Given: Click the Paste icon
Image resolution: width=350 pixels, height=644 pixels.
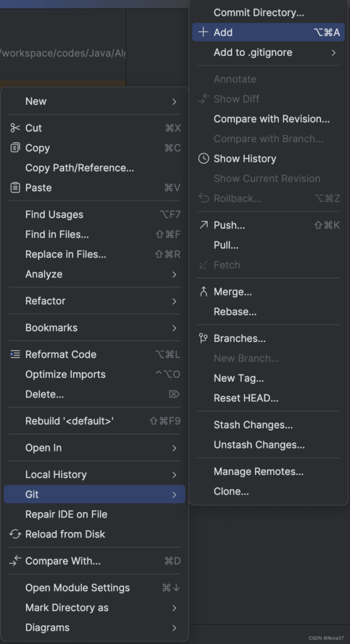Looking at the screenshot, I should click(15, 187).
